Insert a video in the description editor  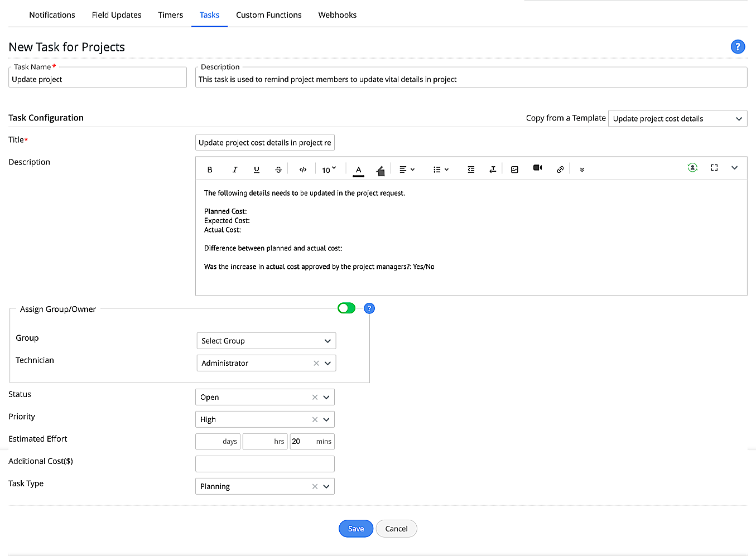point(537,169)
